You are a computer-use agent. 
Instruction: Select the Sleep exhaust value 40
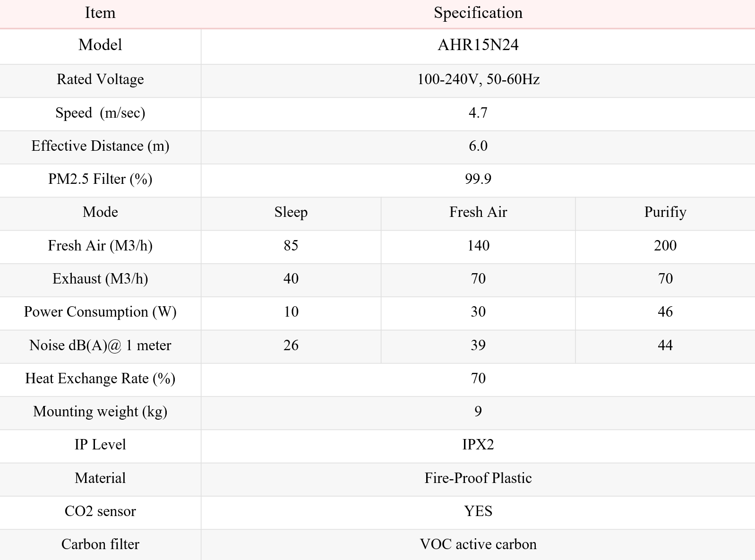(x=291, y=279)
